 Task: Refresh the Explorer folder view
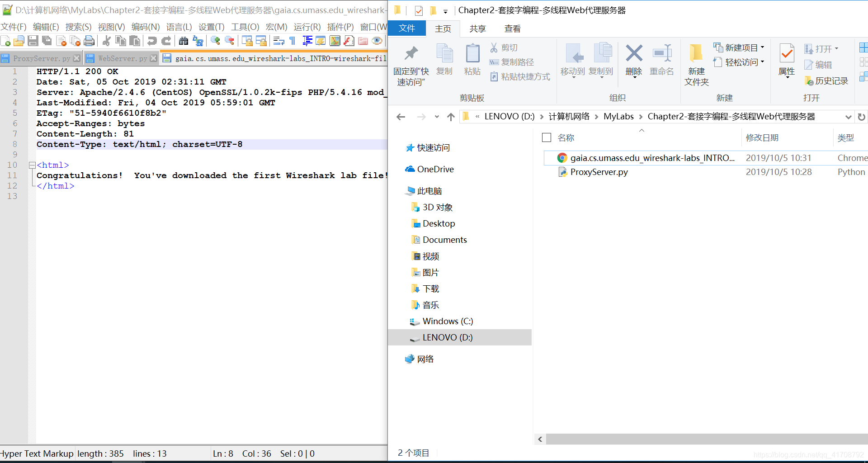tap(862, 117)
